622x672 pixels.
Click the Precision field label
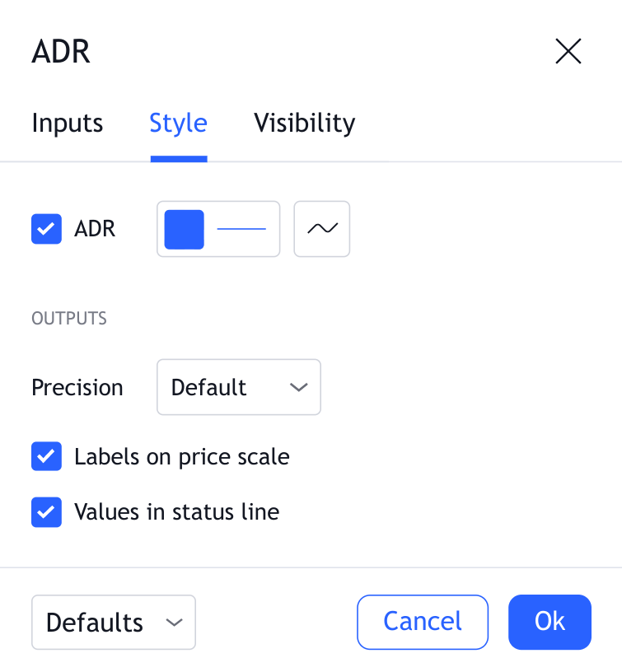tap(77, 387)
